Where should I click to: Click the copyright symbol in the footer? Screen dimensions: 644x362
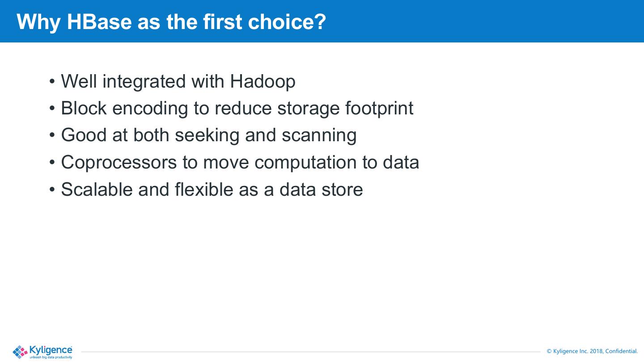550,351
